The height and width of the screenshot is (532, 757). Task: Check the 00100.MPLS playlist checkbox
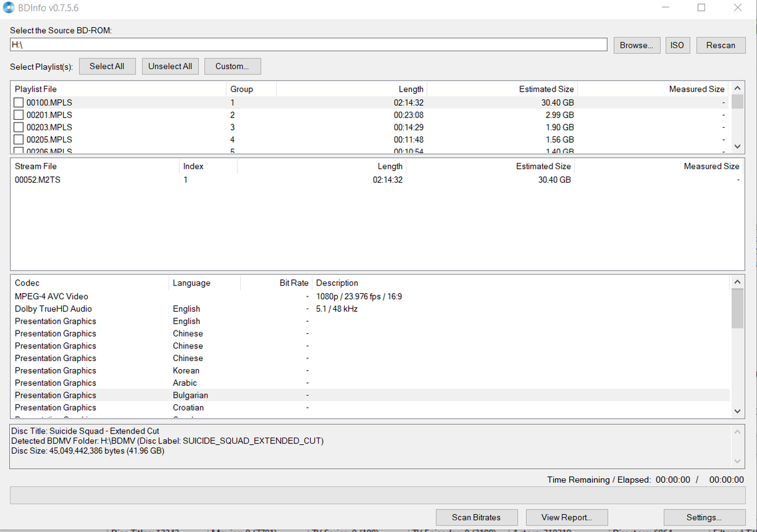[x=19, y=102]
